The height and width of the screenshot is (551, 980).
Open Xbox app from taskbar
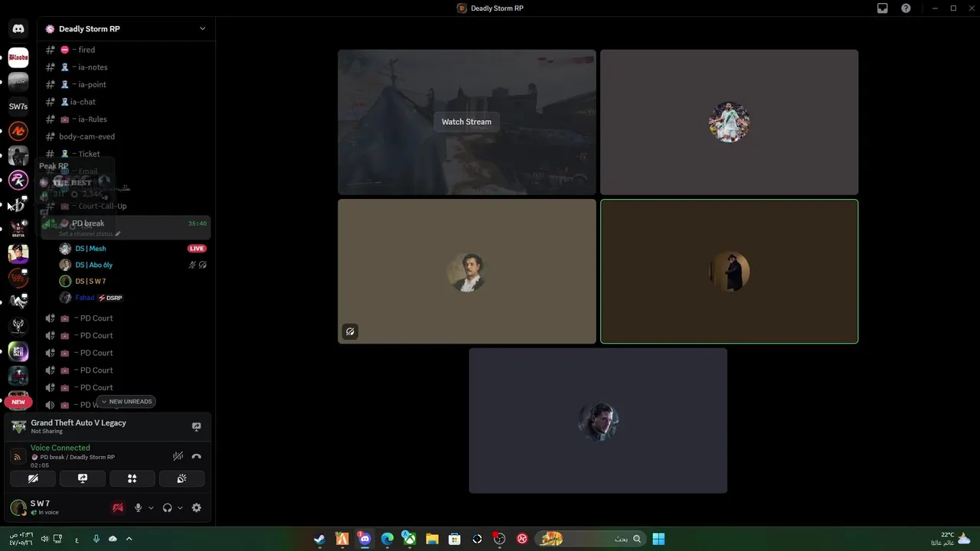(x=410, y=539)
